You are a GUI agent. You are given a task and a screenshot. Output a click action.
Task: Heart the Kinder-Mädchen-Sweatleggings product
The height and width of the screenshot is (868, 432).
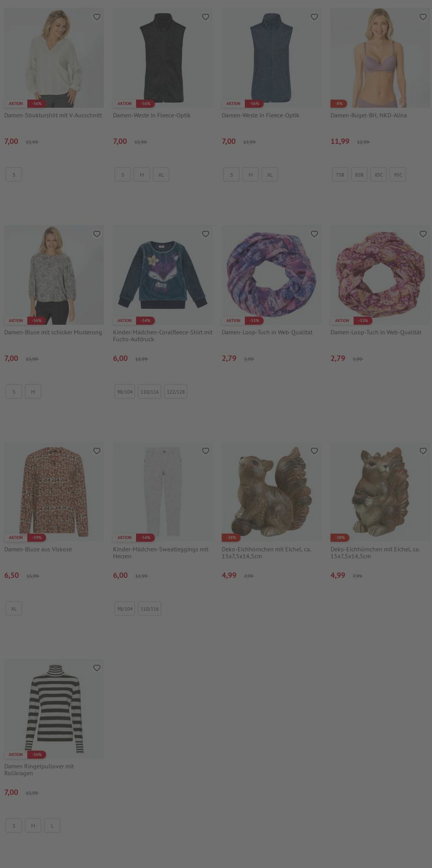(206, 451)
